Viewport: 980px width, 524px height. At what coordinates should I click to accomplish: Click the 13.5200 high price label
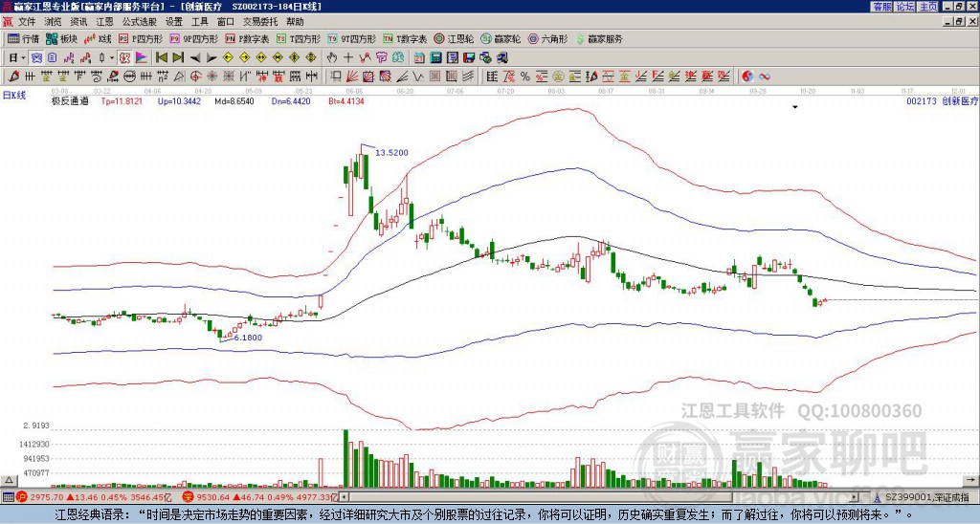pyautogui.click(x=391, y=152)
